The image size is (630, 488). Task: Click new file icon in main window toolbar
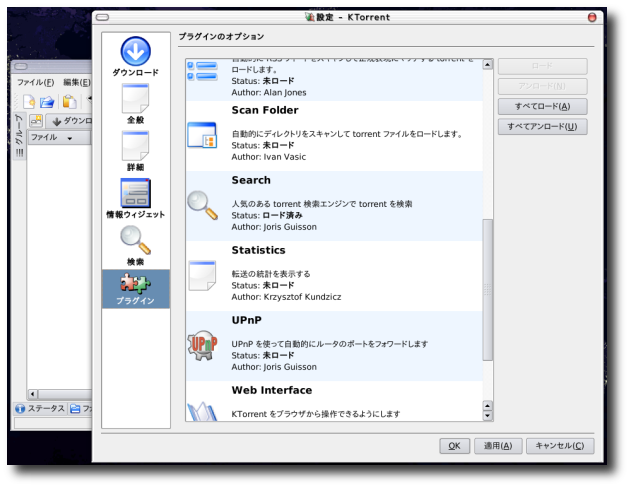[x=29, y=101]
